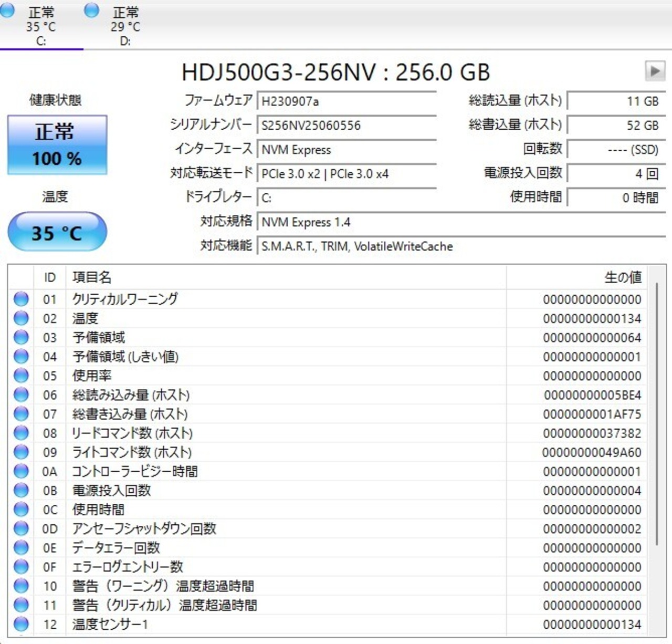672x644 pixels.
Task: Click the status dot beside 使用率 row
Action: 21,376
